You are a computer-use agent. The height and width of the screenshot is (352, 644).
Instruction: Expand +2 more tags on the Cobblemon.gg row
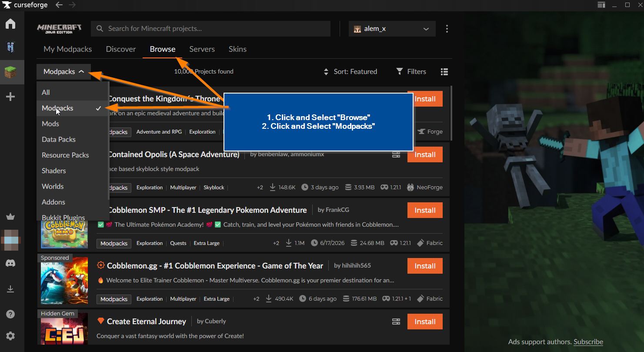(x=256, y=299)
